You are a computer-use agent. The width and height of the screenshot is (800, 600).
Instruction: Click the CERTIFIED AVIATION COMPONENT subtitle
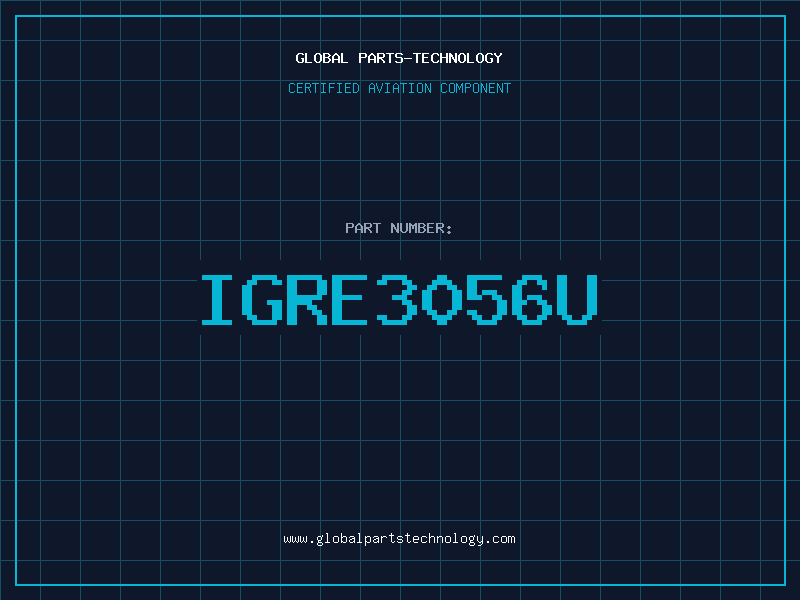399,88
